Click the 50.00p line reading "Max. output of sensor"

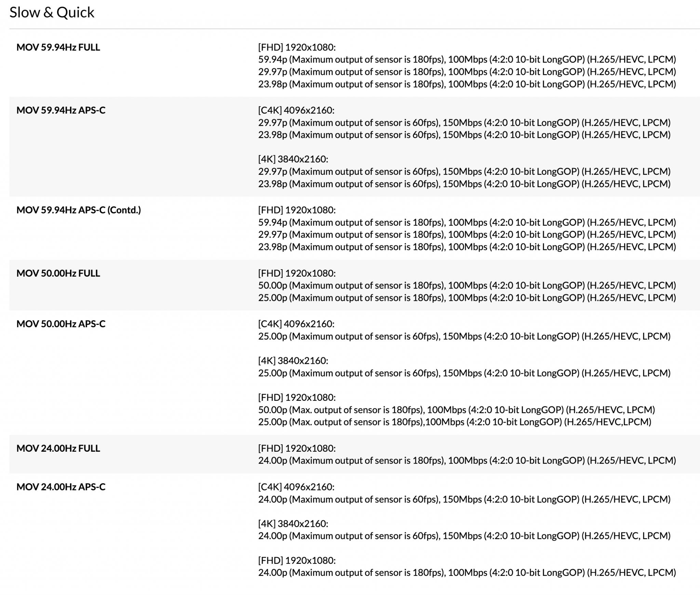tap(456, 410)
